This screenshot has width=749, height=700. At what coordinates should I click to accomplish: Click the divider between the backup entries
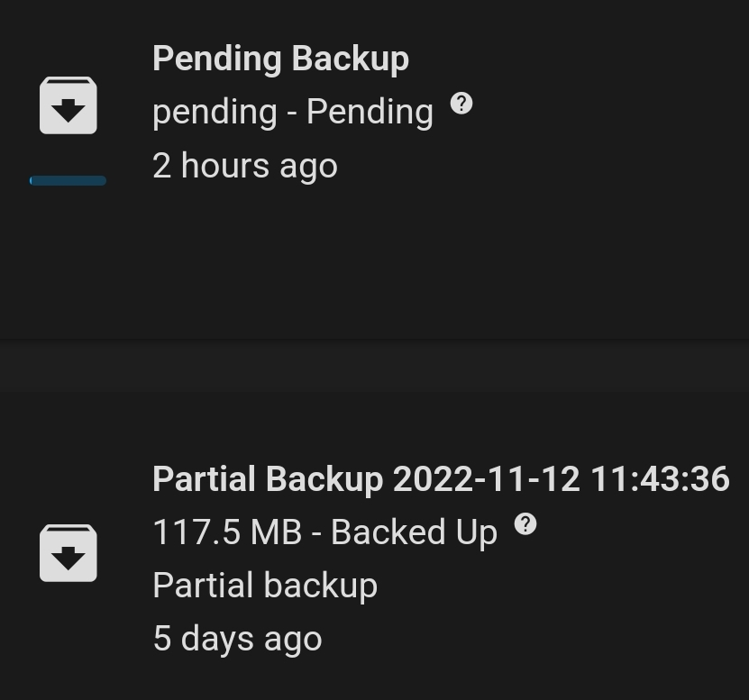pos(374,365)
